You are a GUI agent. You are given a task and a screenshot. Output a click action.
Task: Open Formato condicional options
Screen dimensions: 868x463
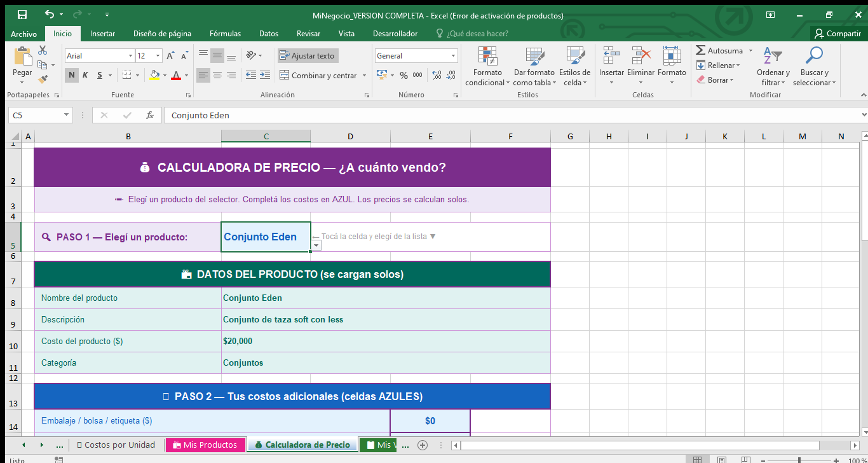[x=487, y=66]
